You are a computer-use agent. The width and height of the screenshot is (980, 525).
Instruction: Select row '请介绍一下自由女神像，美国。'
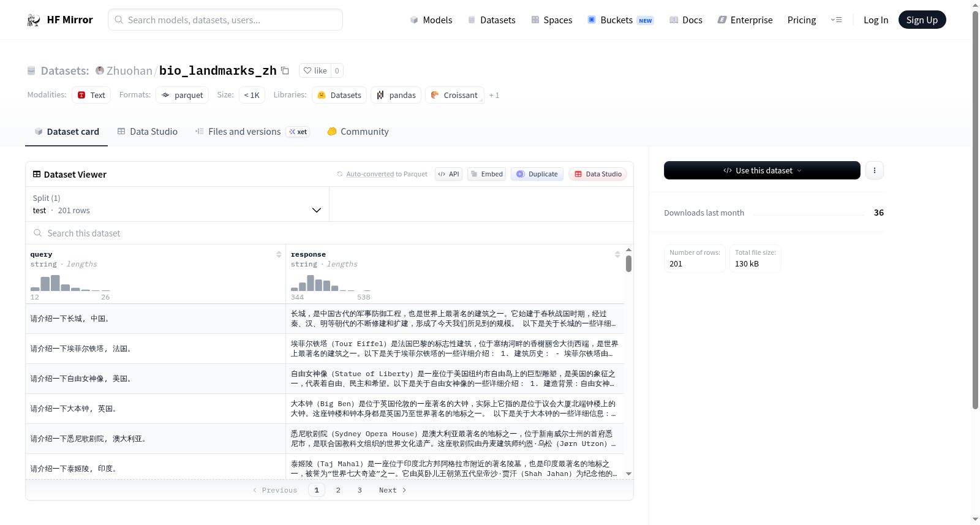tap(325, 379)
